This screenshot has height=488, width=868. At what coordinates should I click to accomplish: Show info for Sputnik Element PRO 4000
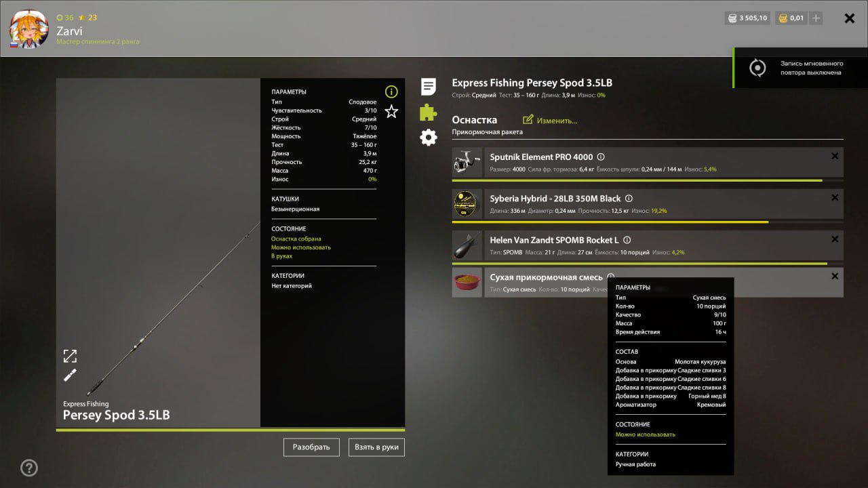click(601, 157)
